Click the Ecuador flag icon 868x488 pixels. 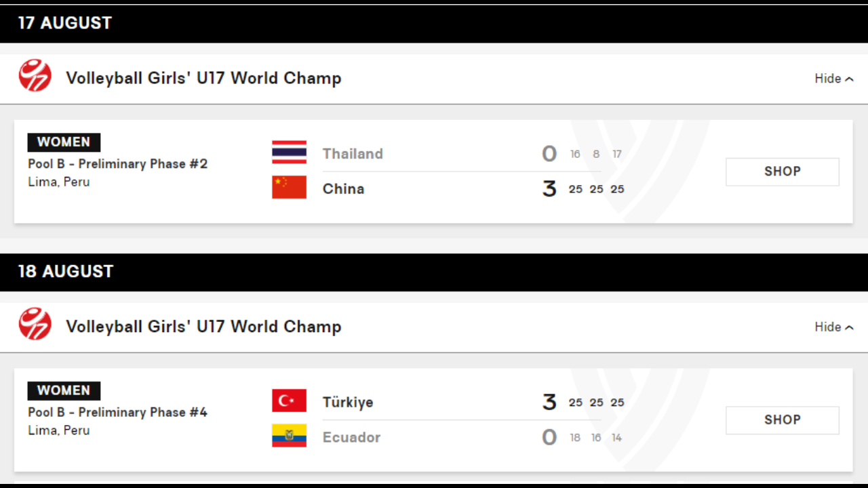click(x=289, y=436)
